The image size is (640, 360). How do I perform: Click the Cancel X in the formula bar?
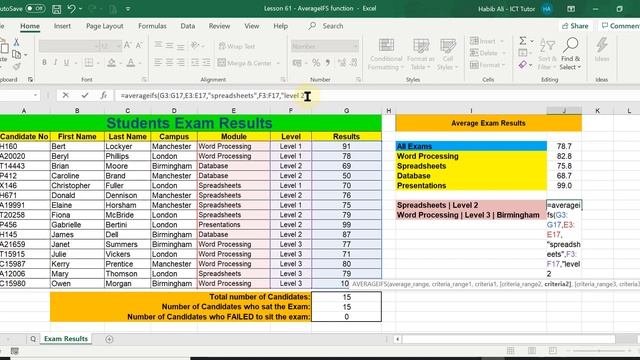pyautogui.click(x=65, y=95)
